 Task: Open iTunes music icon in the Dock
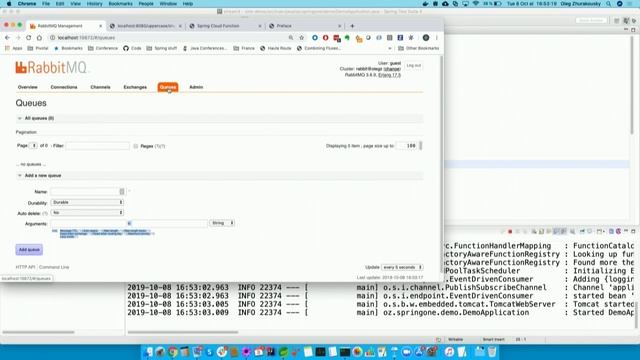449,351
